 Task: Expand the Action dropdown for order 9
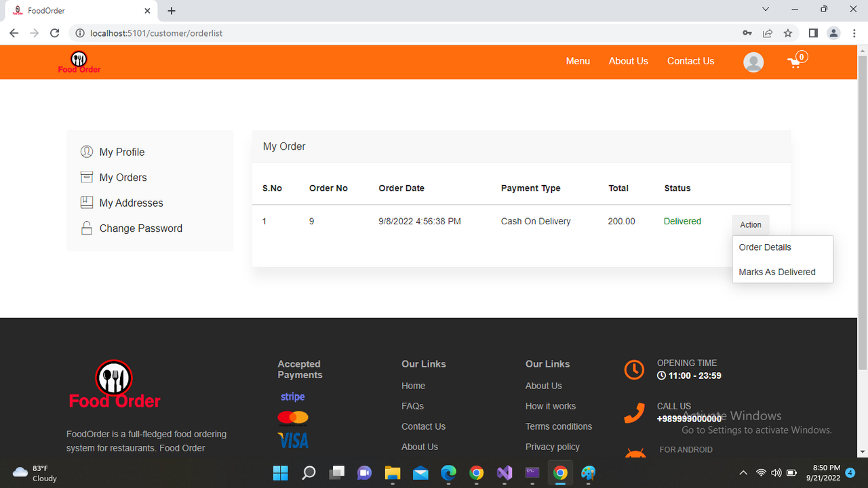point(751,224)
